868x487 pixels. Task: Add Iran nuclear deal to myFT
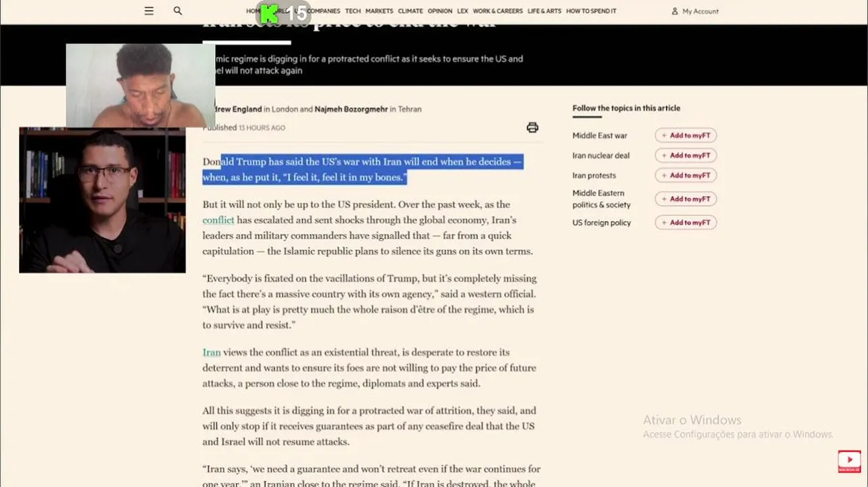point(685,155)
